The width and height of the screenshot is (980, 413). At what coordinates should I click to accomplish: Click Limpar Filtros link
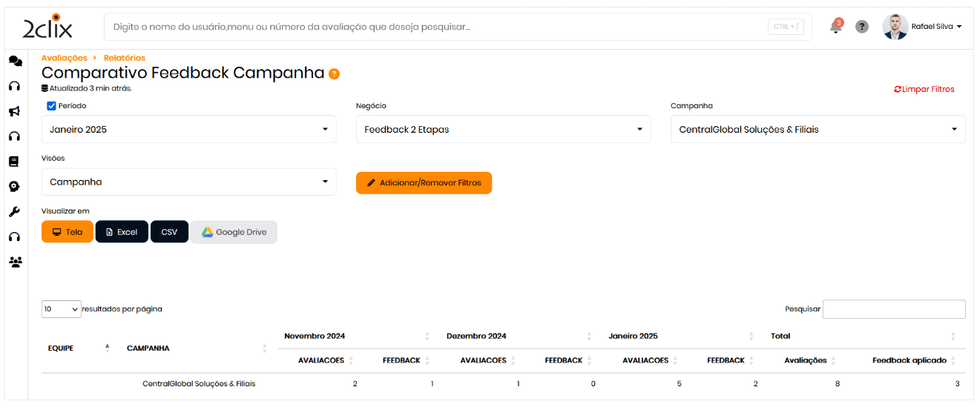[x=924, y=89]
